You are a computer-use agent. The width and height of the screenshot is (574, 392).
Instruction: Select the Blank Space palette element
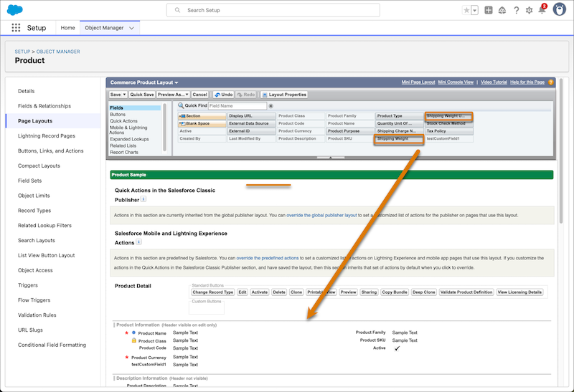(202, 123)
